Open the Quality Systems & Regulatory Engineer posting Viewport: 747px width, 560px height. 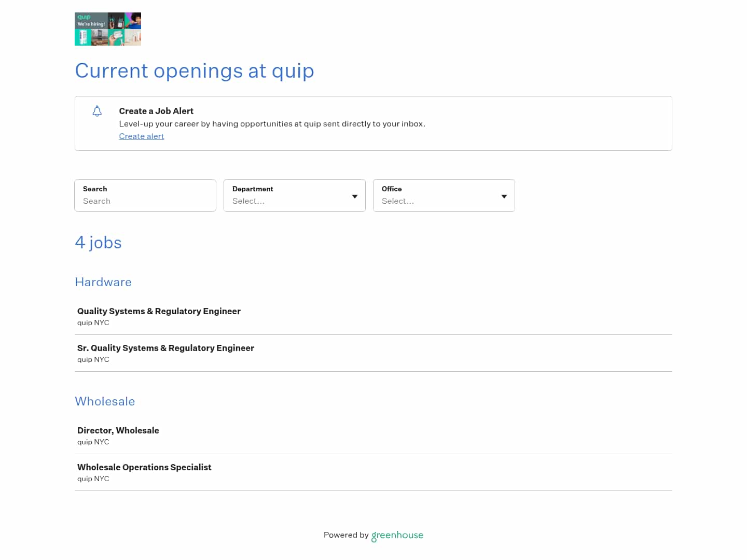[159, 311]
